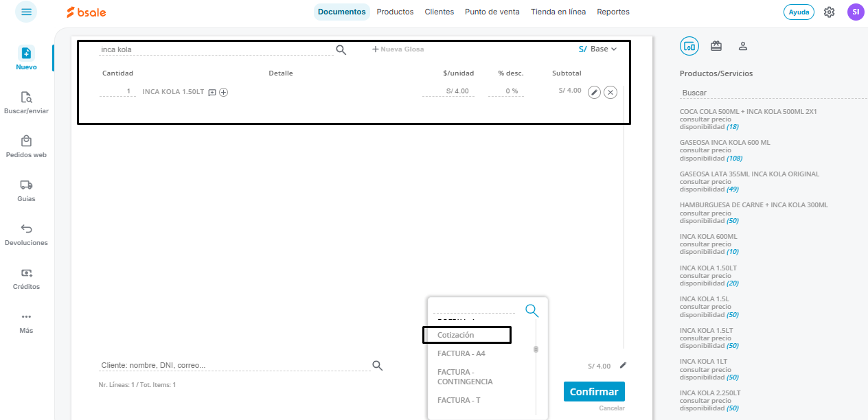Screen dimensions: 868x420
Task: Open the customer panel icon
Action: 742,46
